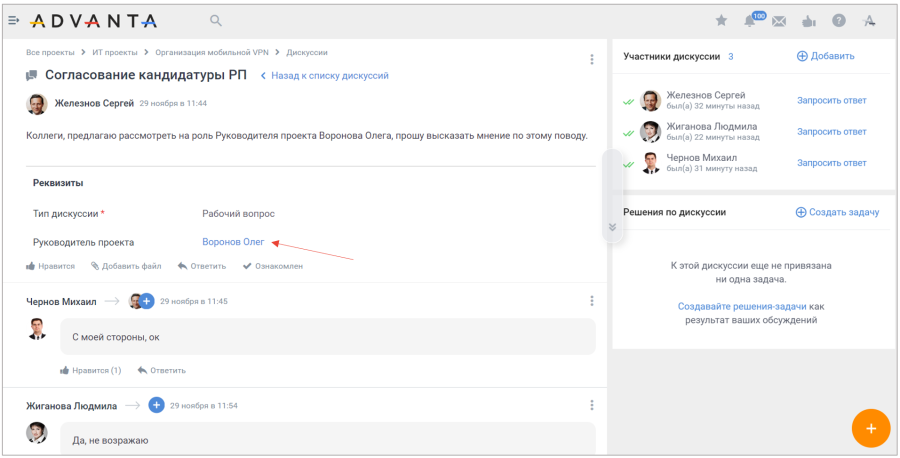Click Железнов Сергей name in participants
900x458 pixels.
(705, 95)
